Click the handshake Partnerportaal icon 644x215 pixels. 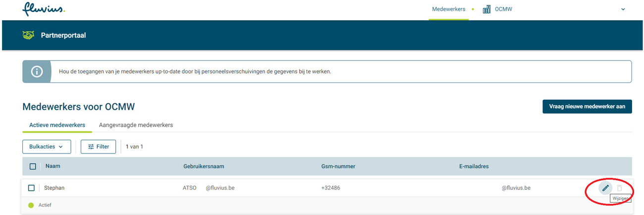coord(28,35)
